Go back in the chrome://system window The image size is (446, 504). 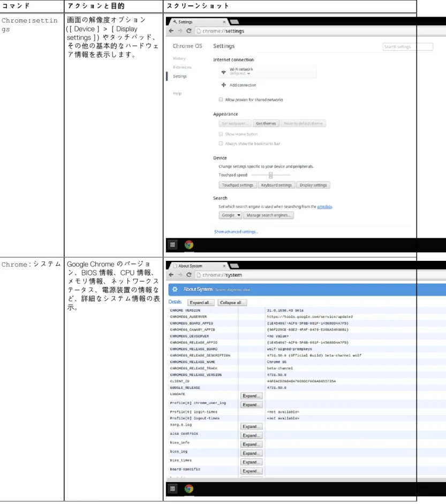tap(171, 275)
